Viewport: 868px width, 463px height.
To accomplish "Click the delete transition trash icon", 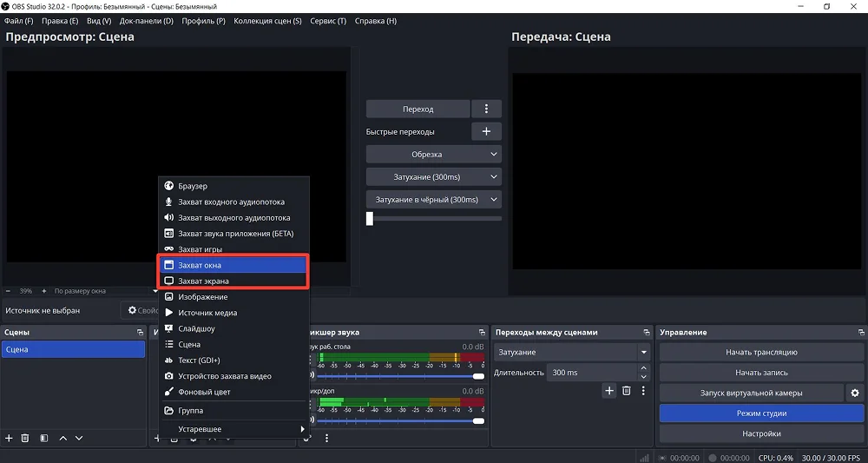I will pos(627,392).
